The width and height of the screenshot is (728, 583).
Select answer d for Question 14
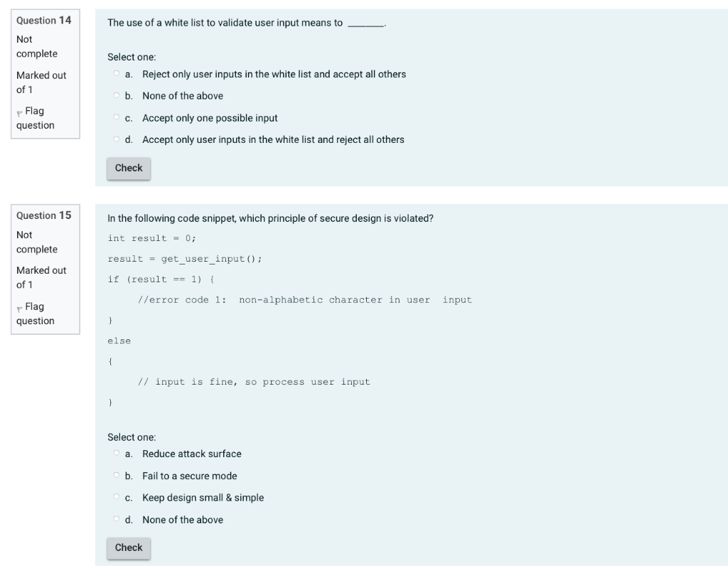pyautogui.click(x=114, y=139)
